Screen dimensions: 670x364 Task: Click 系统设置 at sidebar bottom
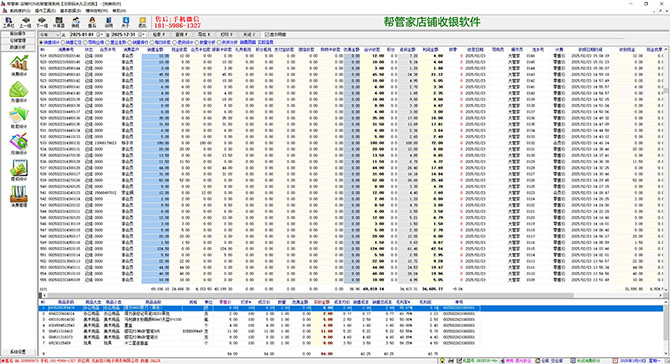point(18,352)
